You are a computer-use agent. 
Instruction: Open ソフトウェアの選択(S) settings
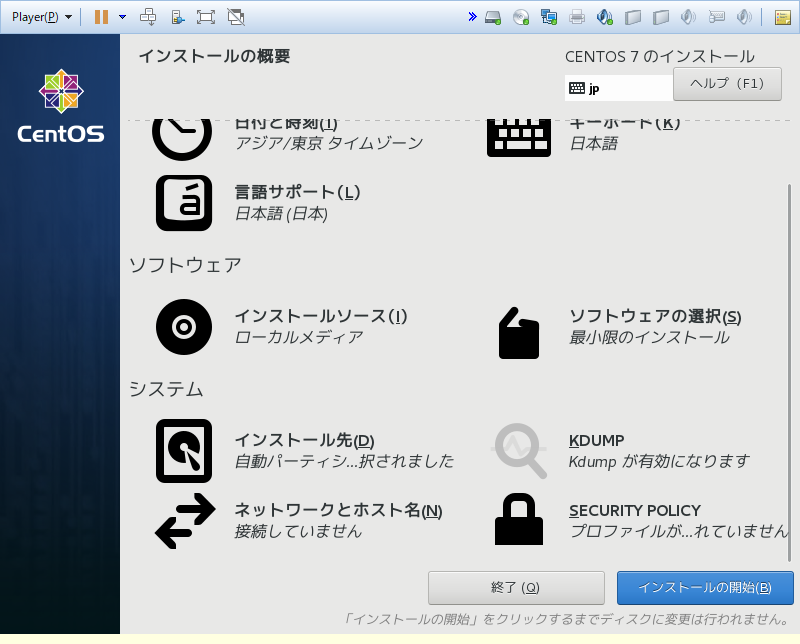tap(655, 316)
